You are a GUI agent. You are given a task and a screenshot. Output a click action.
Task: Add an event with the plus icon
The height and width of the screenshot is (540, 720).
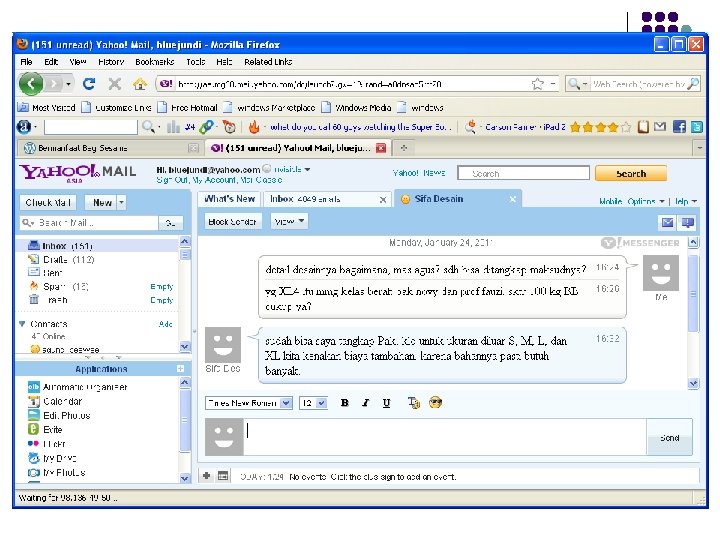[207, 476]
